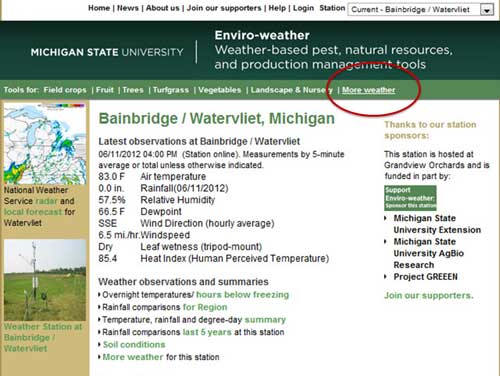The height and width of the screenshot is (376, 500).
Task: Click Latest observations at Bainbridge / Watervliet heading
Action: tap(199, 141)
